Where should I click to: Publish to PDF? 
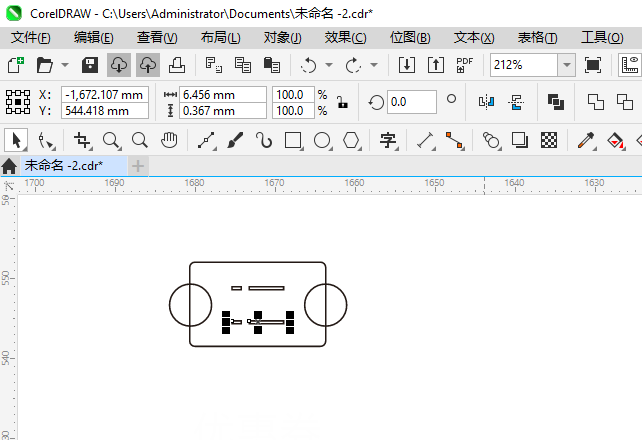465,65
